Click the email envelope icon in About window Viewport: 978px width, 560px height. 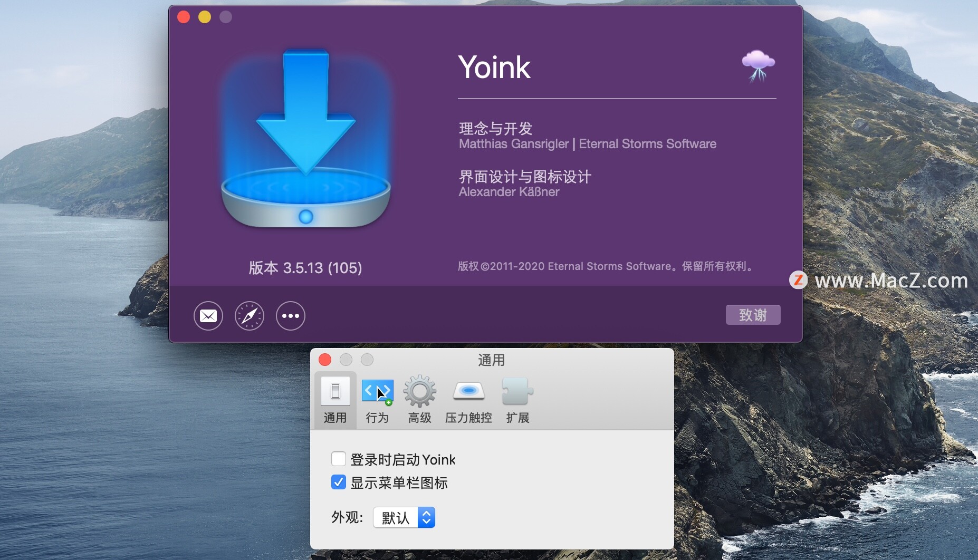208,316
